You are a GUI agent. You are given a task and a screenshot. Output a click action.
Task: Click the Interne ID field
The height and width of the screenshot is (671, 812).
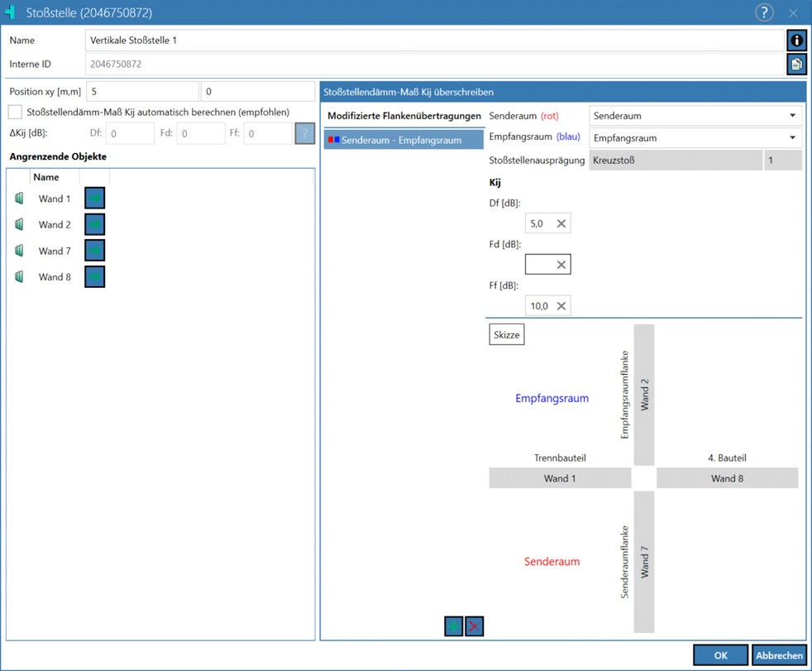(434, 65)
